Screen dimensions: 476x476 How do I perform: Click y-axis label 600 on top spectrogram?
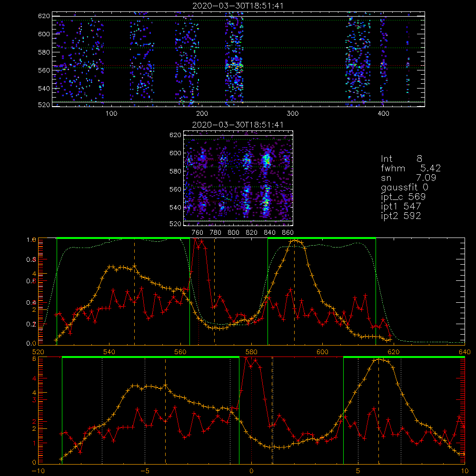click(x=44, y=34)
